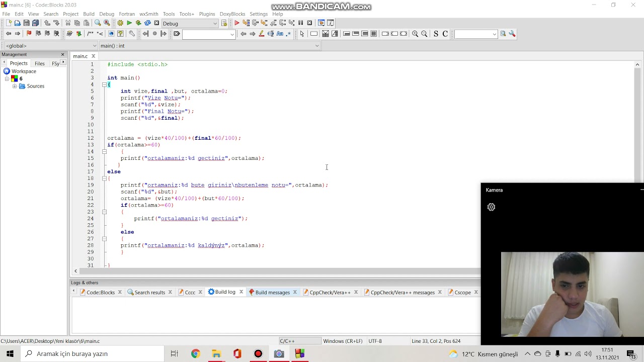Toggle source view with the S button
The width and height of the screenshot is (644, 362).
pos(436,34)
